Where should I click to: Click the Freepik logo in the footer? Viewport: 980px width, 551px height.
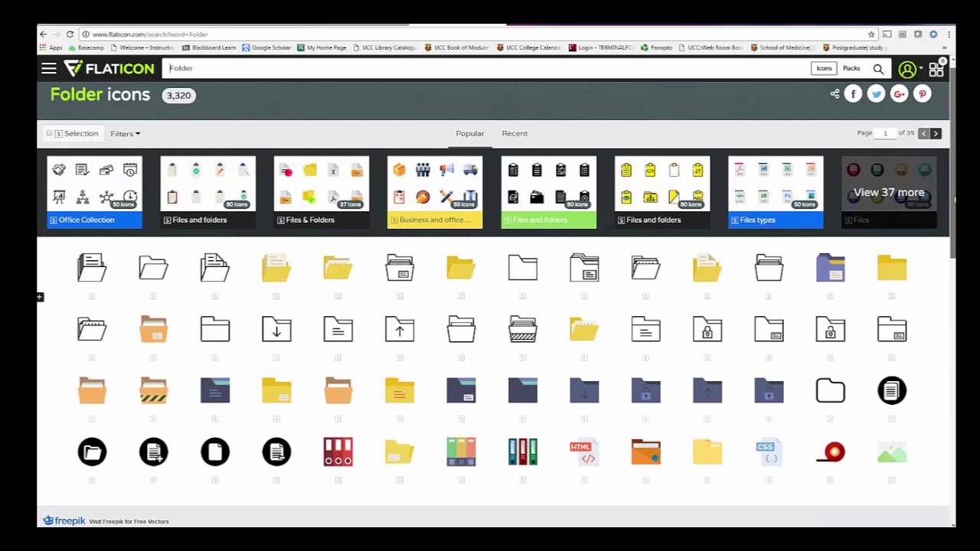pos(64,520)
